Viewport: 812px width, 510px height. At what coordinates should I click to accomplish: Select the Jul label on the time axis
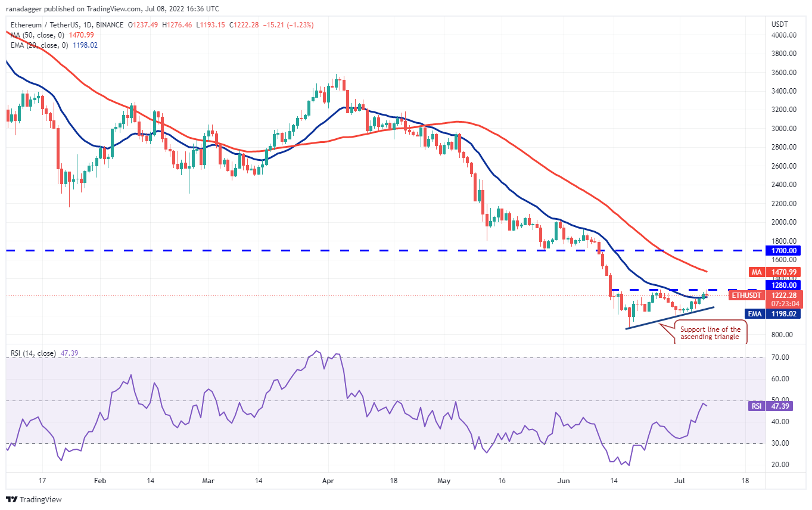coord(680,480)
